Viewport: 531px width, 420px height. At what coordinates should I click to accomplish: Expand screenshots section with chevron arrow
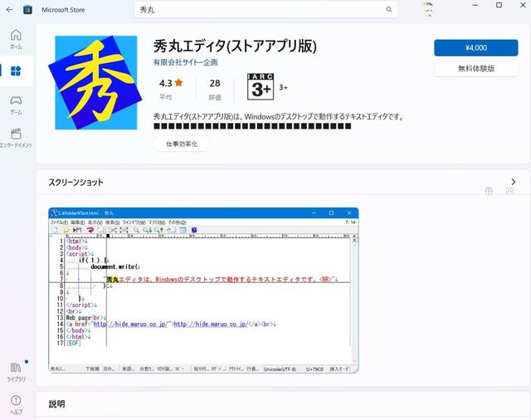(513, 182)
